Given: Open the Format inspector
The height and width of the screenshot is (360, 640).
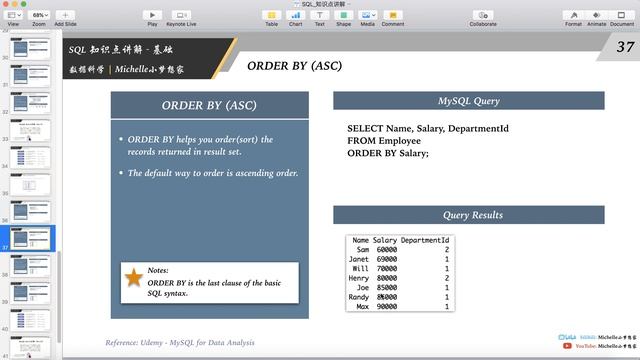Looking at the screenshot, I should 573,15.
